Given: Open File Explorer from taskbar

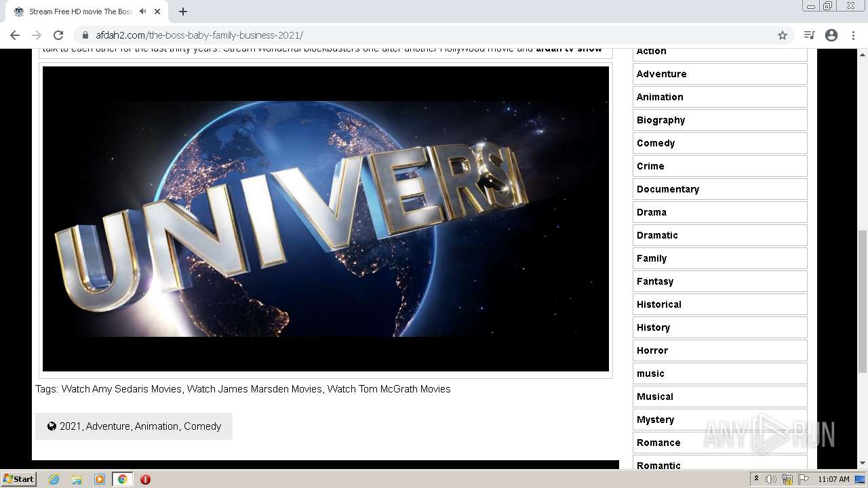Looking at the screenshot, I should (77, 479).
